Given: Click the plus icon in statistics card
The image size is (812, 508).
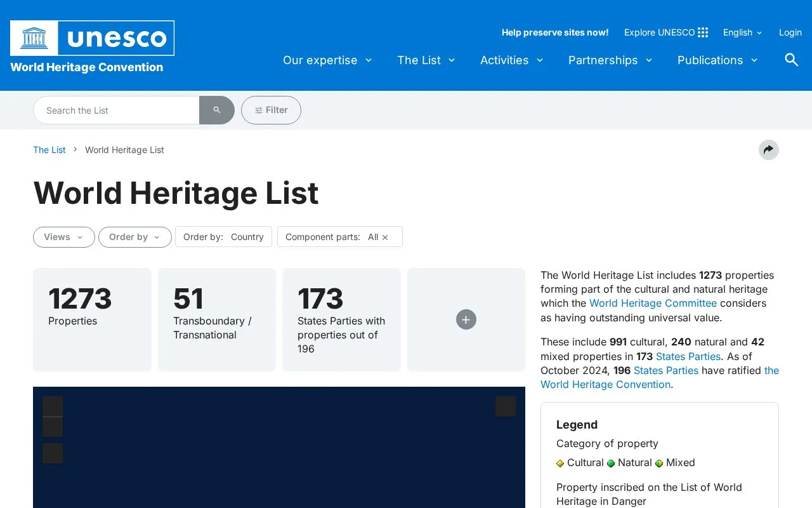Looking at the screenshot, I should pos(466,319).
